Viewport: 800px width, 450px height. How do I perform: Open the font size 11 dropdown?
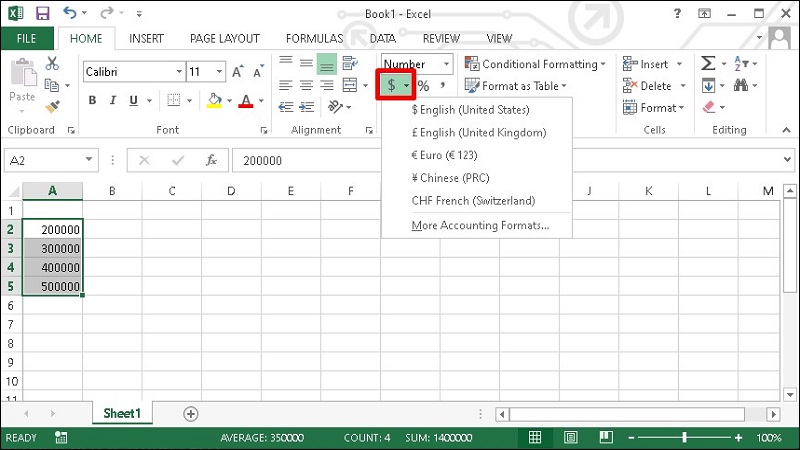(x=219, y=71)
